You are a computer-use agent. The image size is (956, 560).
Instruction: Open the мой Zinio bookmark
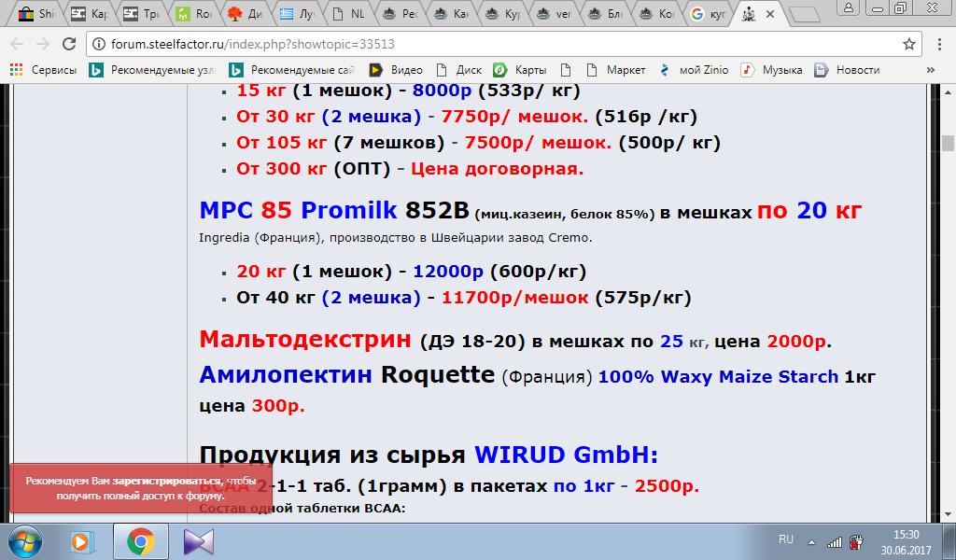pyautogui.click(x=694, y=70)
